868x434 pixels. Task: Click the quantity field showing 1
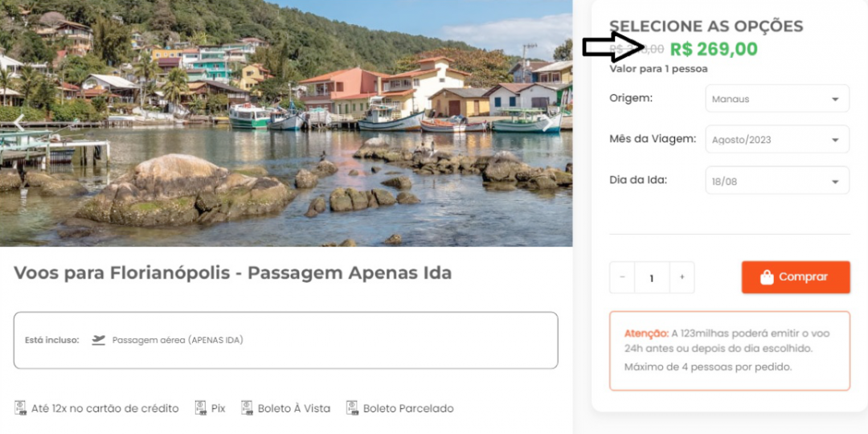[x=652, y=277]
